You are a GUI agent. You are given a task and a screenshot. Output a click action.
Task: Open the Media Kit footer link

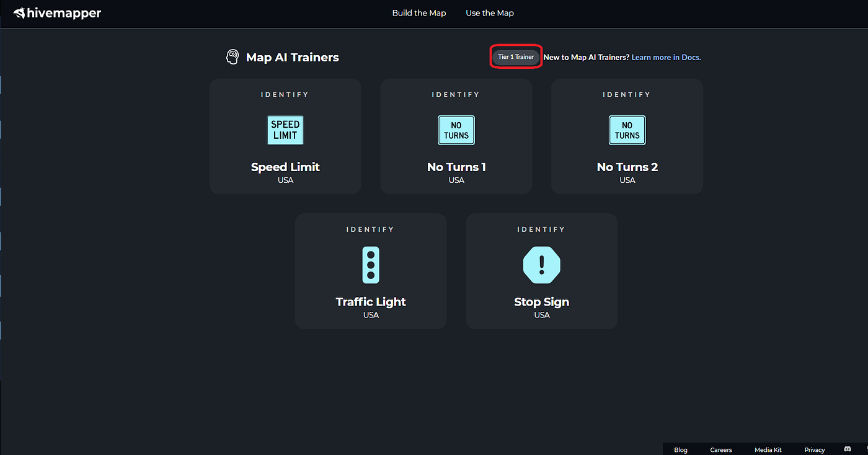768,450
